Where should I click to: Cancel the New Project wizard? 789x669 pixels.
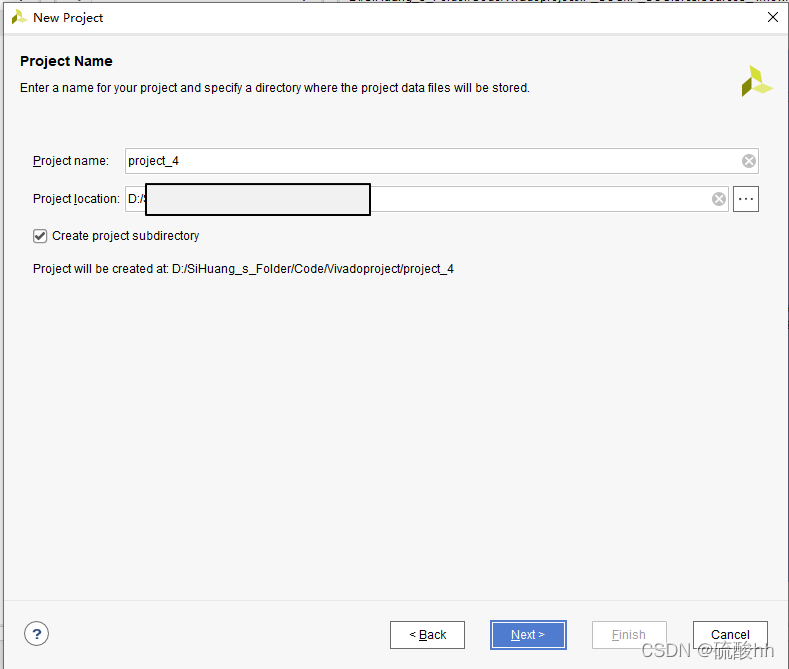730,635
